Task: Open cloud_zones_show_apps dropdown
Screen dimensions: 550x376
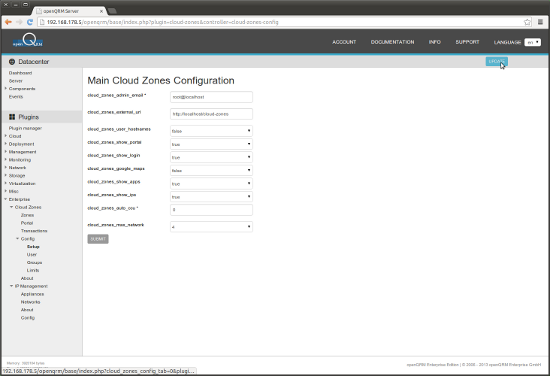Action: click(211, 183)
